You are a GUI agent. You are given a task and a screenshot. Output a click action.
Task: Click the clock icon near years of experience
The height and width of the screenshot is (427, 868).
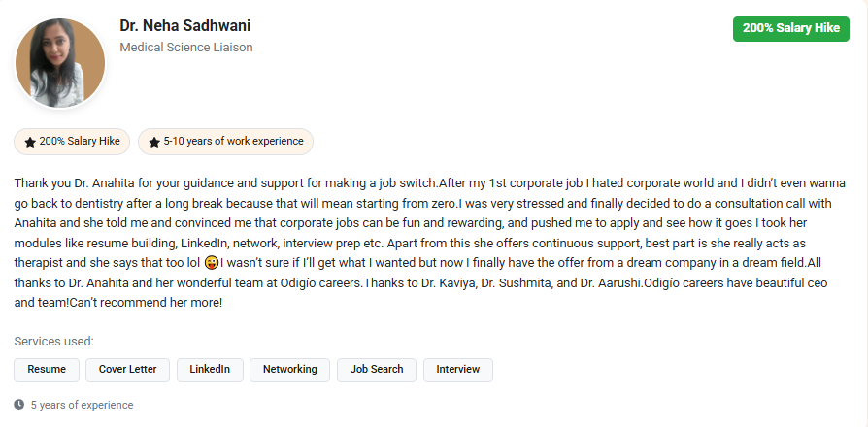19,405
